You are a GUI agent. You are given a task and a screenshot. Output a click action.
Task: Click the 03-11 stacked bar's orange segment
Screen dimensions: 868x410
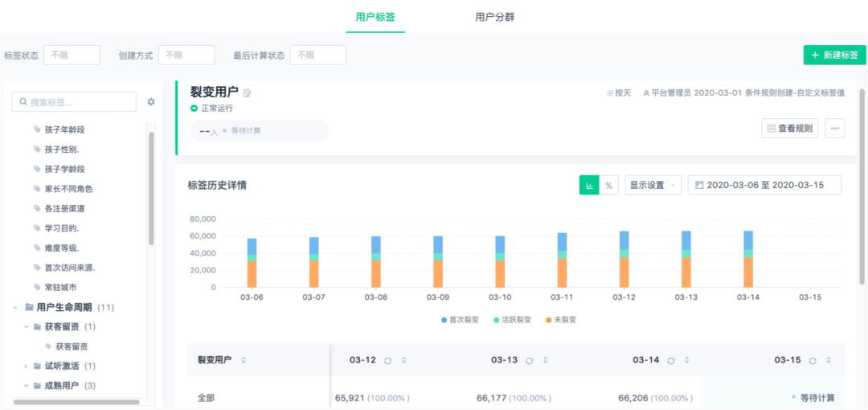tap(562, 273)
